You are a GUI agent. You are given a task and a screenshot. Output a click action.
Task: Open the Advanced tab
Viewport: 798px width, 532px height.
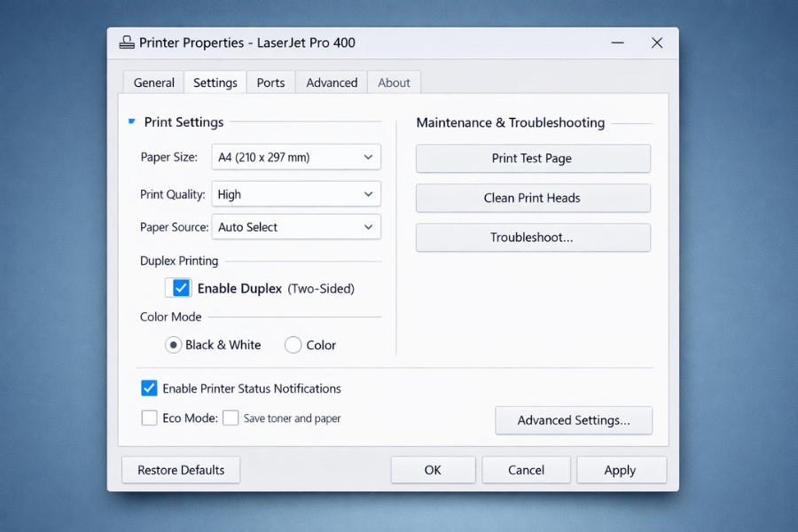point(331,82)
